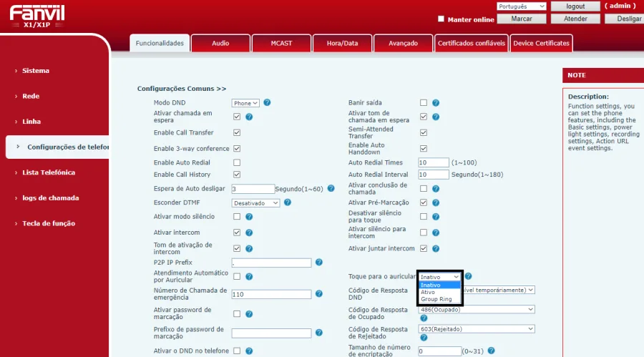Uncheck Enable Call Transfer checkbox
The image size is (644, 357).
pos(237,132)
